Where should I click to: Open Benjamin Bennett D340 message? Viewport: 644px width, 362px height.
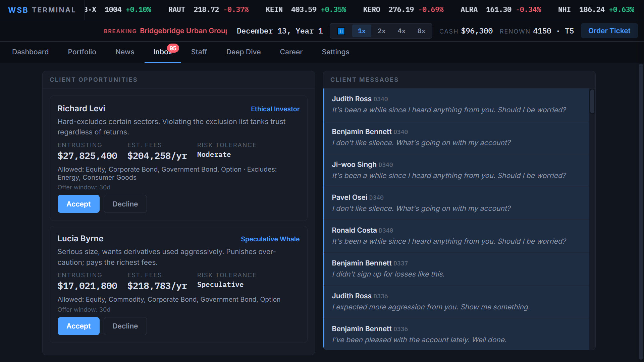click(456, 137)
